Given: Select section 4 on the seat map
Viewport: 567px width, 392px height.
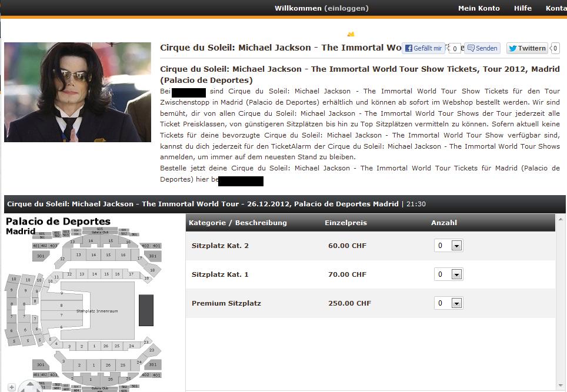Looking at the screenshot, I should pyautogui.click(x=56, y=344).
